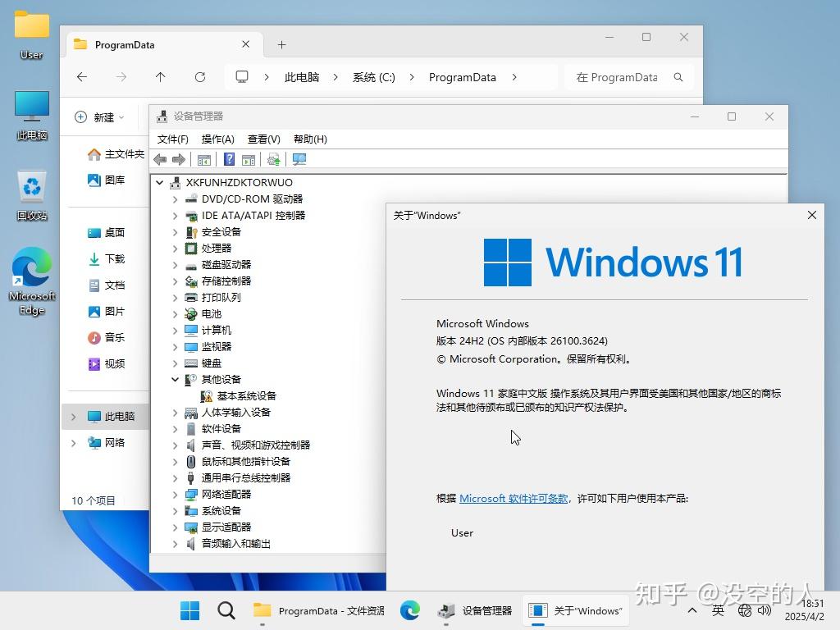Open 音乐 in Explorer sidebar
This screenshot has width=840, height=630.
coord(106,337)
